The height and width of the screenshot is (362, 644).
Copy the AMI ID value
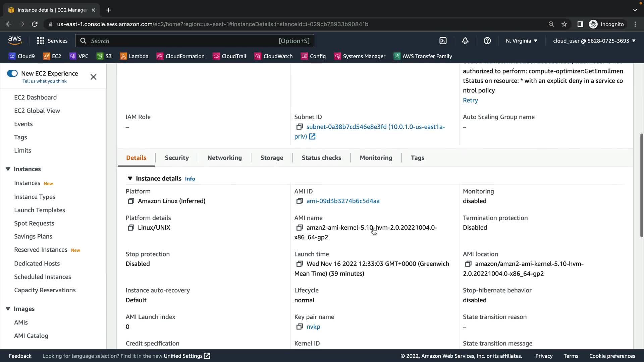pos(299,201)
